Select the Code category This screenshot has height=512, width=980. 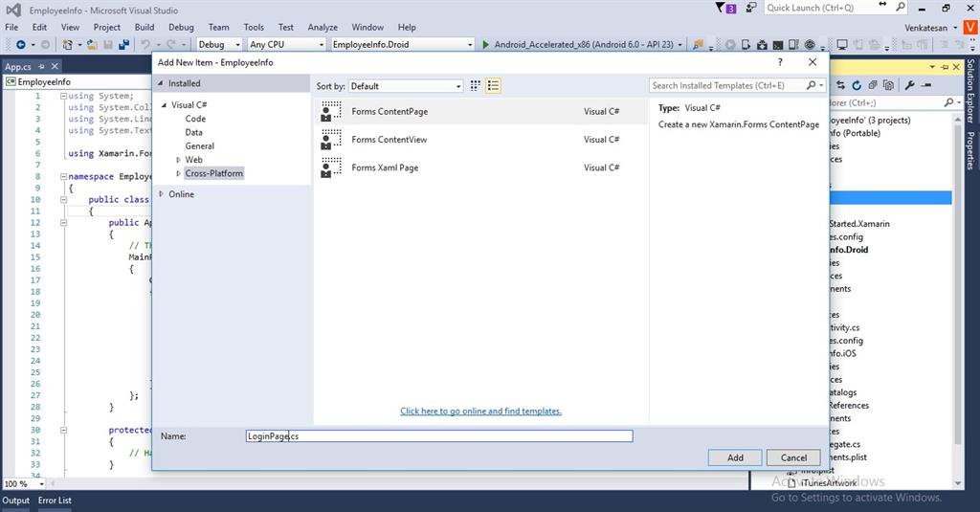[195, 119]
